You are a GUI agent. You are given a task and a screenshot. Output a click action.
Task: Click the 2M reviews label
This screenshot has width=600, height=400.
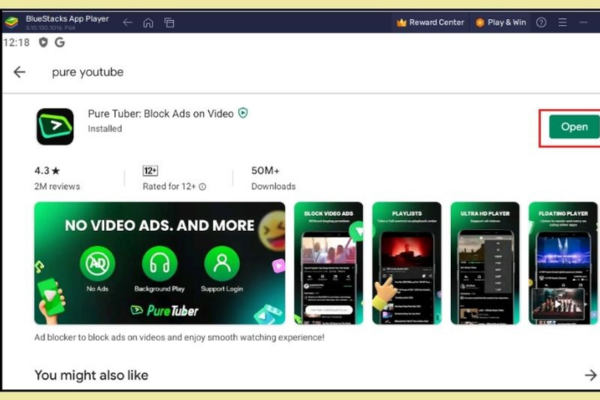click(x=57, y=186)
